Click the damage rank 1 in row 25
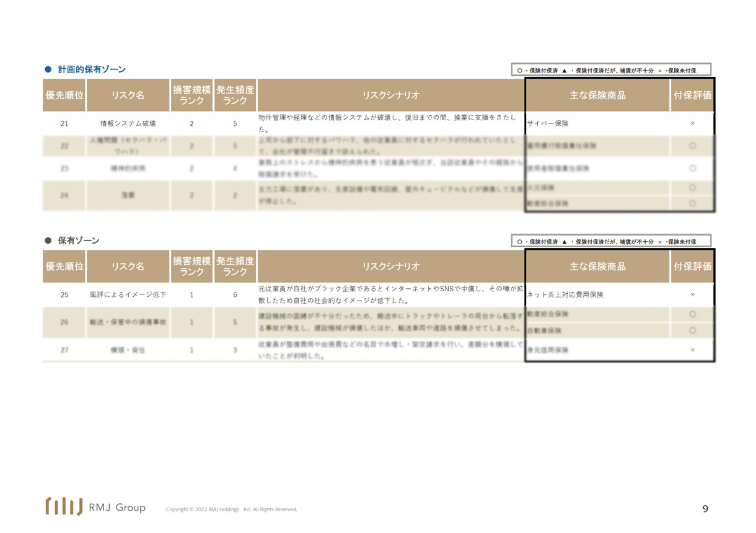Image resolution: width=756 pixels, height=533 pixels. coord(191,295)
